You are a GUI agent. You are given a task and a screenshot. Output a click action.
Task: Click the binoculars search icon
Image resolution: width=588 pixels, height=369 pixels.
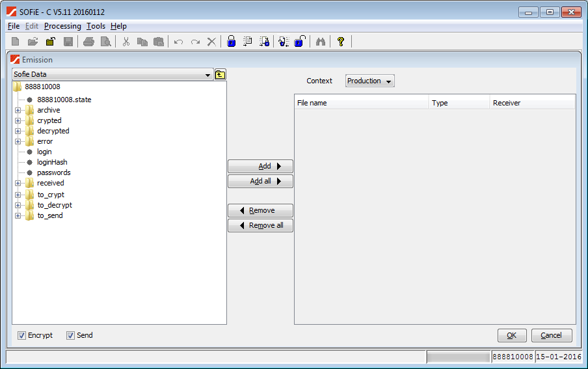coord(320,42)
